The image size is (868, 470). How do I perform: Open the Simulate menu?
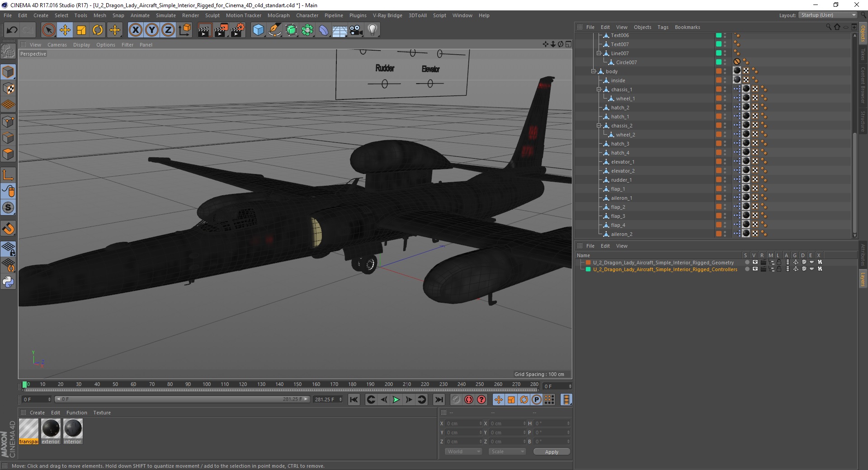pos(165,15)
